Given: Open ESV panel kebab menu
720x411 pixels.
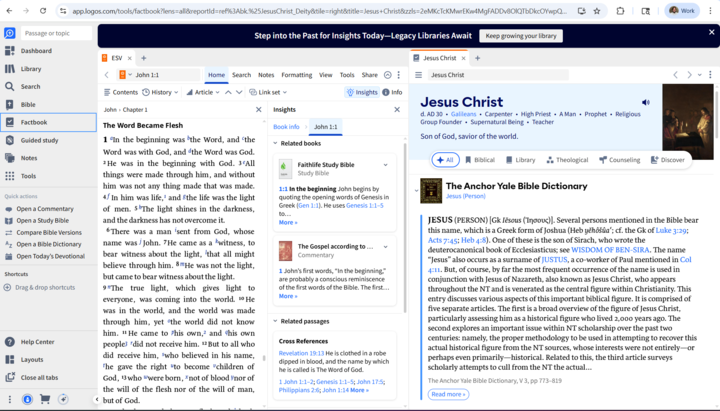Looking at the screenshot, I should point(399,75).
